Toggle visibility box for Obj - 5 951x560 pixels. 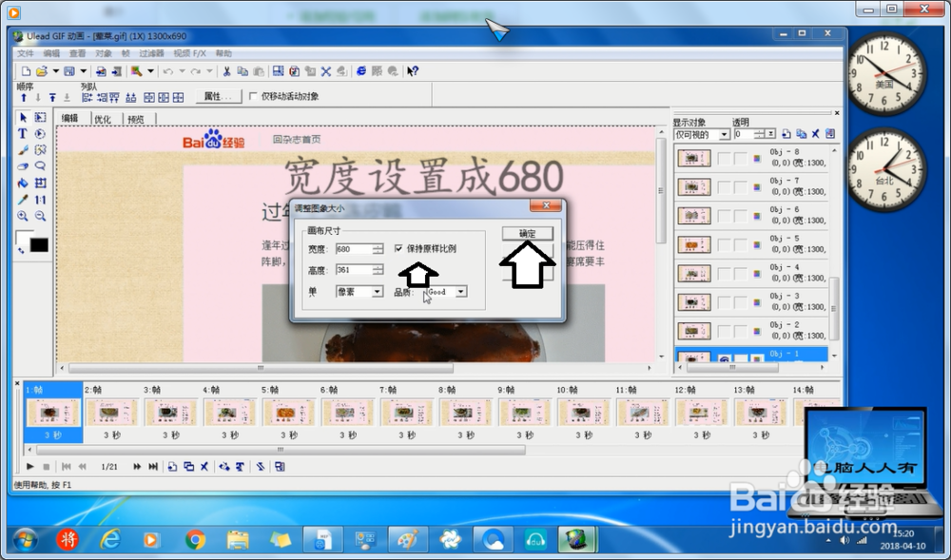(x=724, y=245)
